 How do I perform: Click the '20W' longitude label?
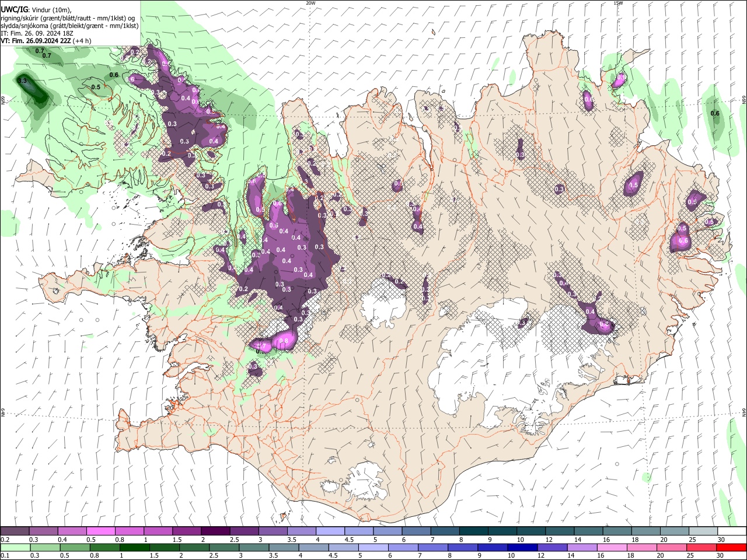tap(310, 3)
